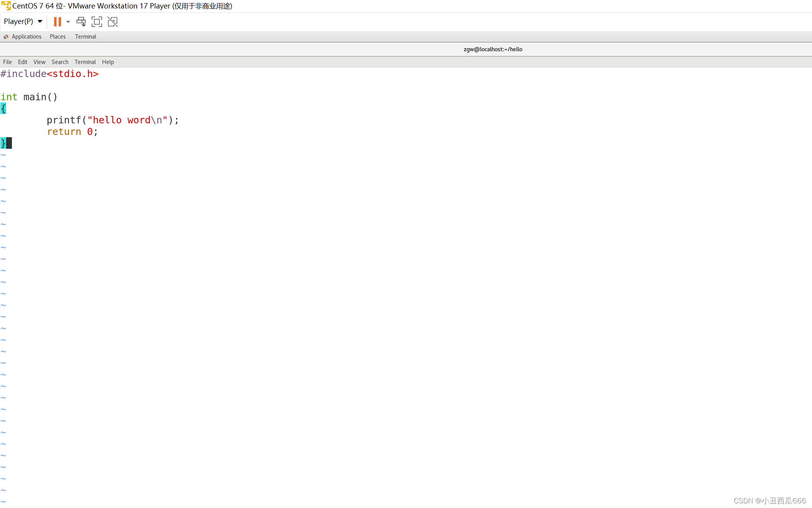Enter full screen mode

point(97,22)
